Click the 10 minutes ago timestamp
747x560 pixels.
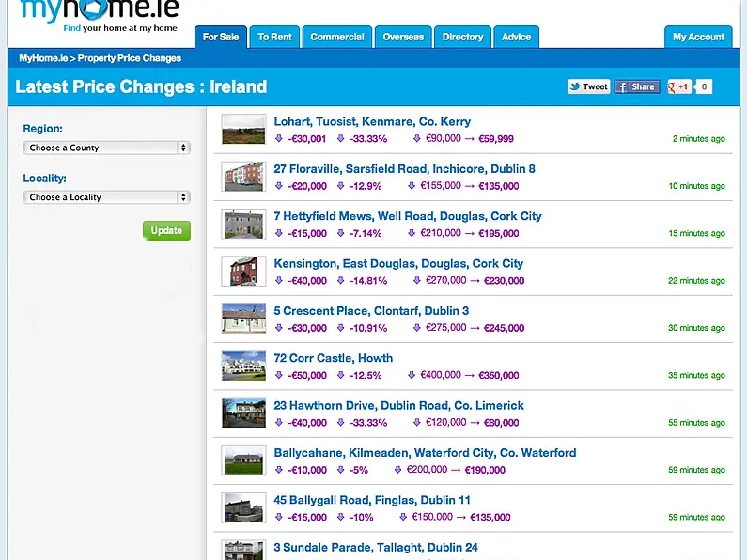point(696,186)
